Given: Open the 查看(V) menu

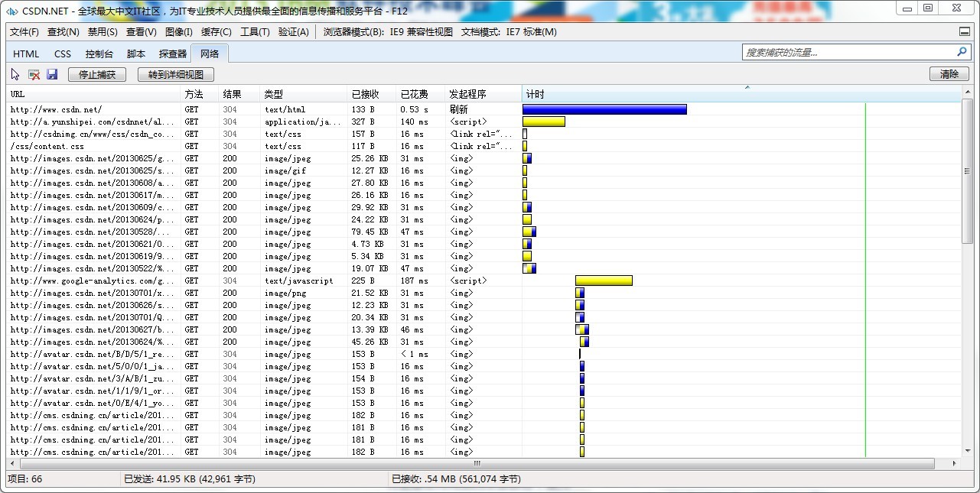Looking at the screenshot, I should [142, 32].
